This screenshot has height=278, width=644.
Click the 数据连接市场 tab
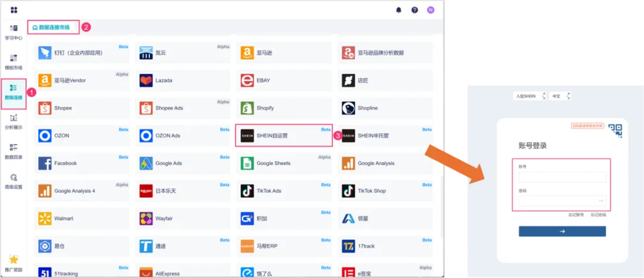click(54, 27)
